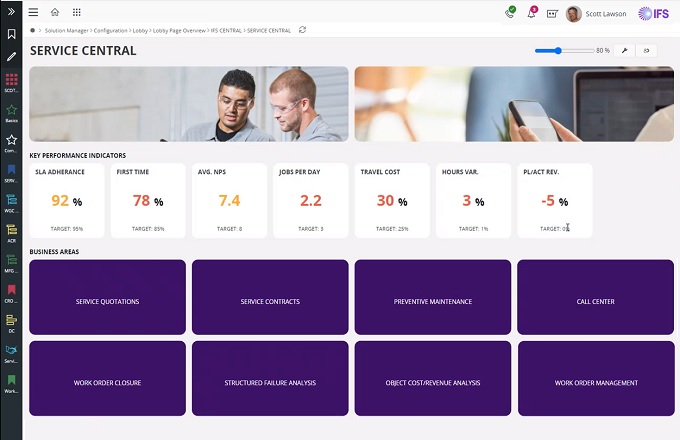Open the Servi... handshake shortcut

(11, 353)
